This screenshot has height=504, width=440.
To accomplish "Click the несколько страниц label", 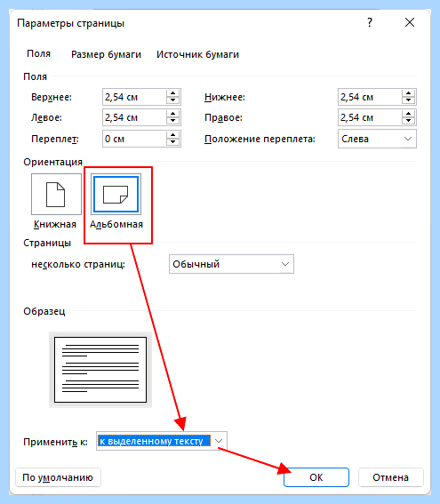I will pyautogui.click(x=78, y=264).
